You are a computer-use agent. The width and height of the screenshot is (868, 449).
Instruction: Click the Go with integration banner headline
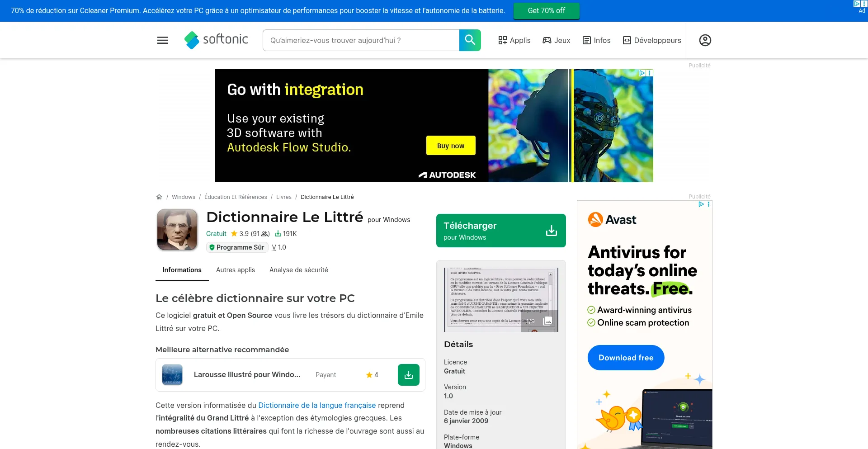point(295,90)
